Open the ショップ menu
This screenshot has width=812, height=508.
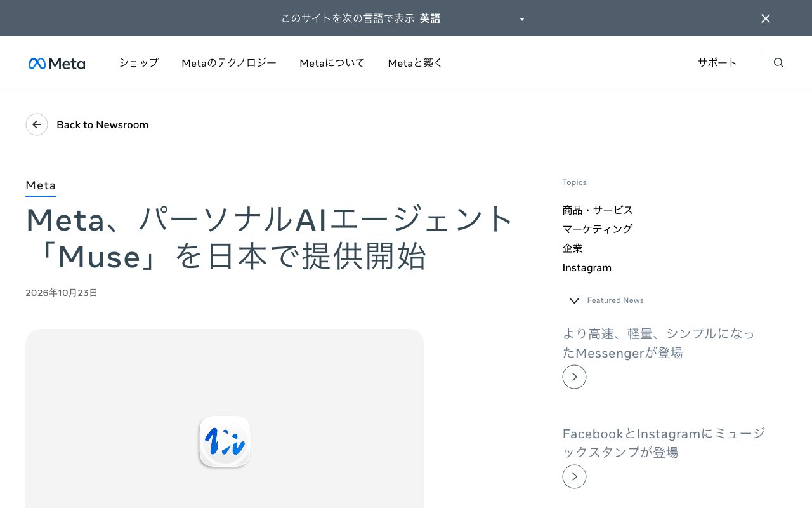coord(138,63)
